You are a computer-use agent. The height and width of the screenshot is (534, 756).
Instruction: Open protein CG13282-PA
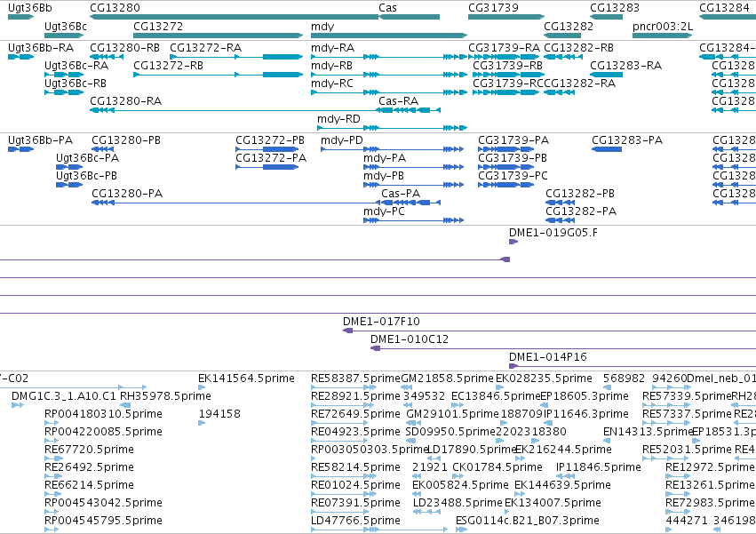561,221
